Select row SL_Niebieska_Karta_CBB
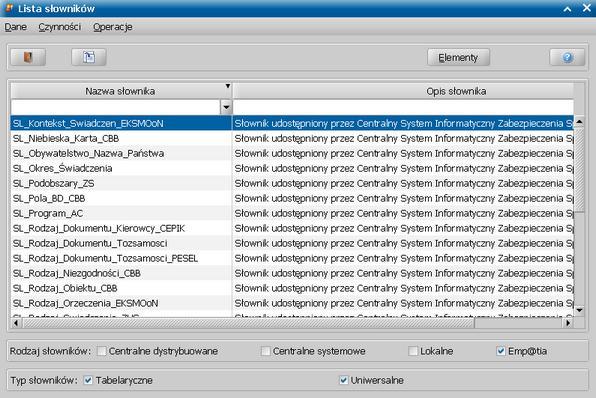 click(x=292, y=138)
